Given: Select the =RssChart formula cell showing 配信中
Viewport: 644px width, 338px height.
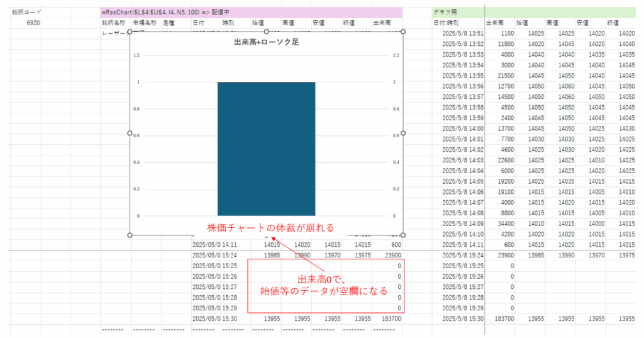Looking at the screenshot, I should point(251,13).
